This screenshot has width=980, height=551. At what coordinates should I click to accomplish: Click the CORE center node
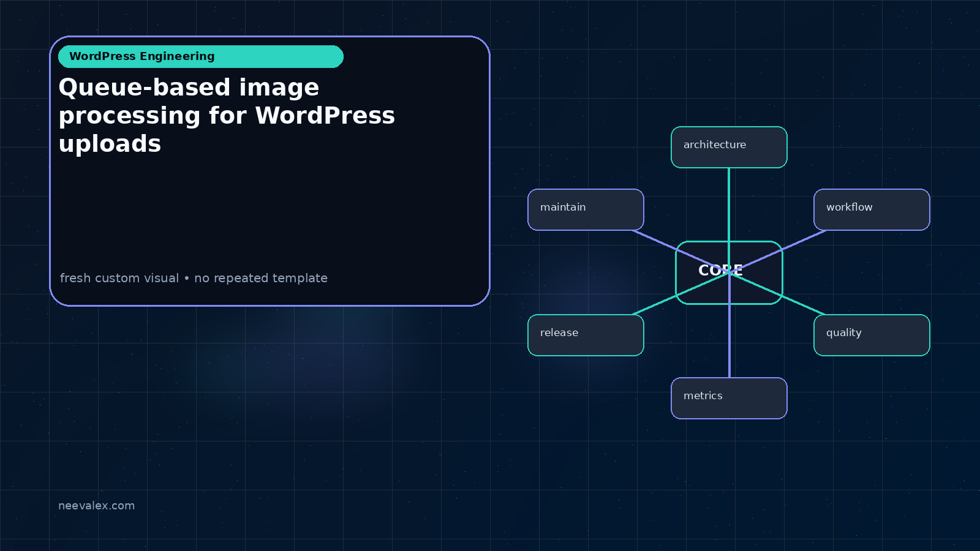729,272
